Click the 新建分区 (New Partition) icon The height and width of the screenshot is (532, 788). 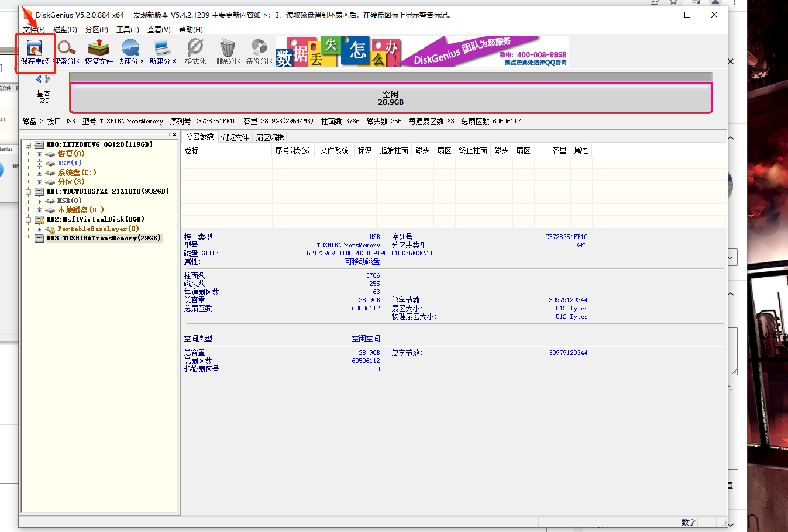pos(163,51)
